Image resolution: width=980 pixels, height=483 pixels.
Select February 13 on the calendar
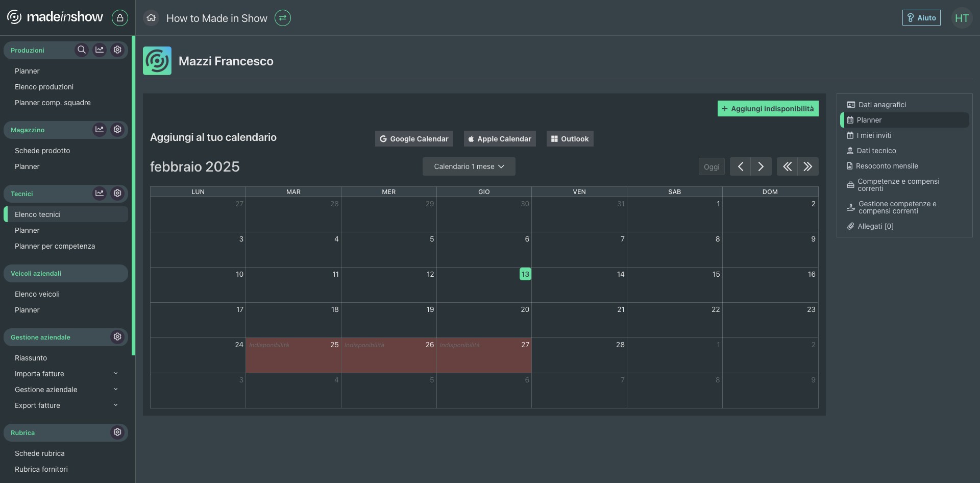[x=525, y=274]
